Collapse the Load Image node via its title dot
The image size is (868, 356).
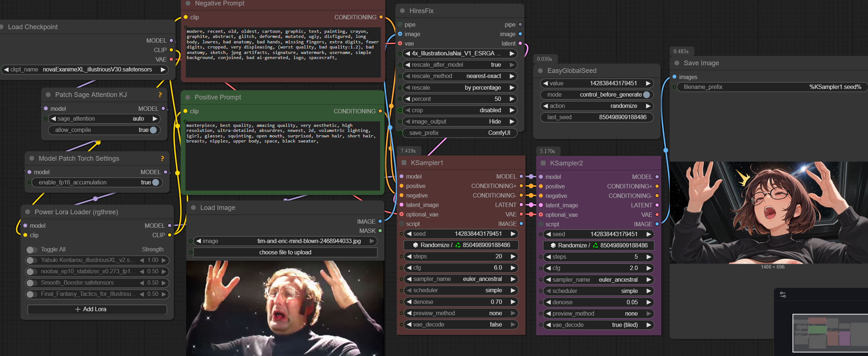pos(193,208)
